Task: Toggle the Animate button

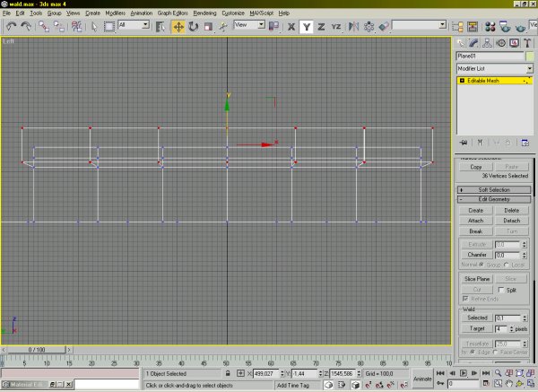Action: (421, 379)
